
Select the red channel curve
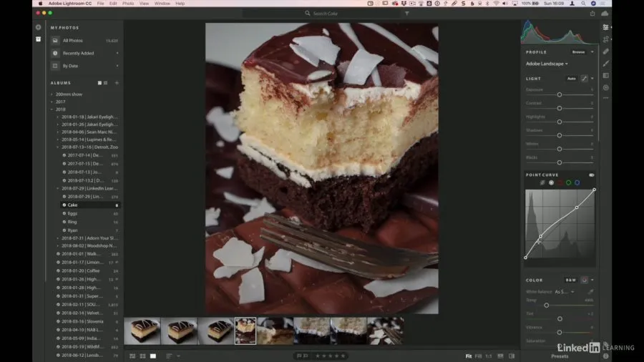560,182
